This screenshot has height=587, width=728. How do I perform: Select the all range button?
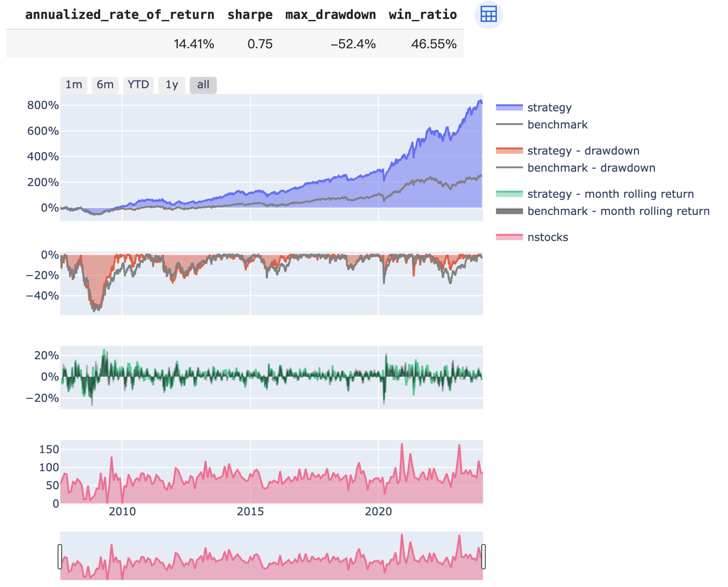203,85
